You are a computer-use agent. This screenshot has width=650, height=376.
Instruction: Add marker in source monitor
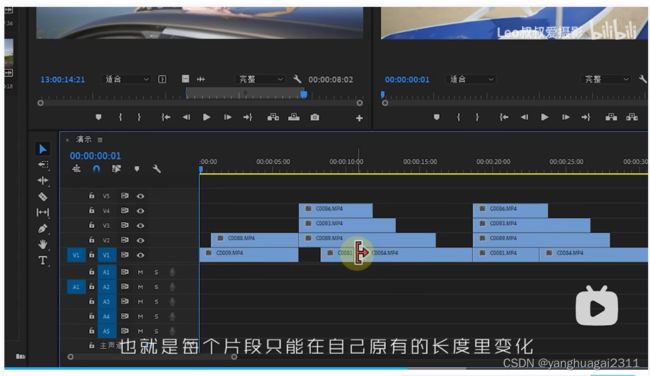[98, 117]
